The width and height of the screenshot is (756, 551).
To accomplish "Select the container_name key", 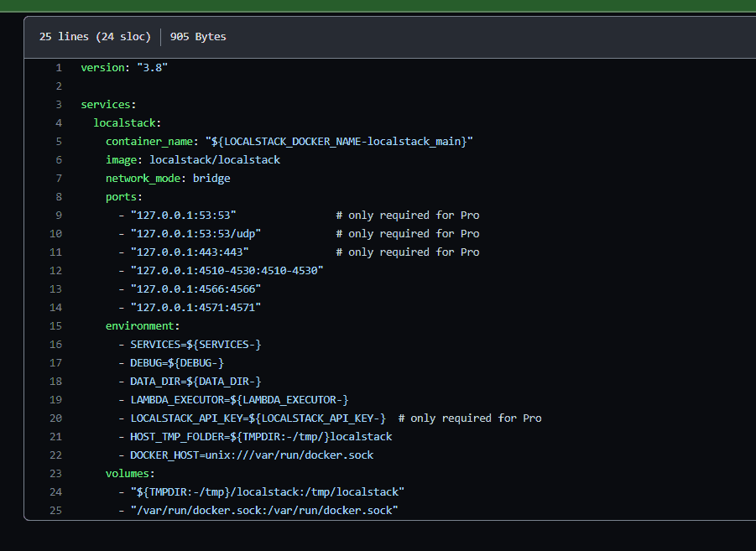I will pos(145,141).
